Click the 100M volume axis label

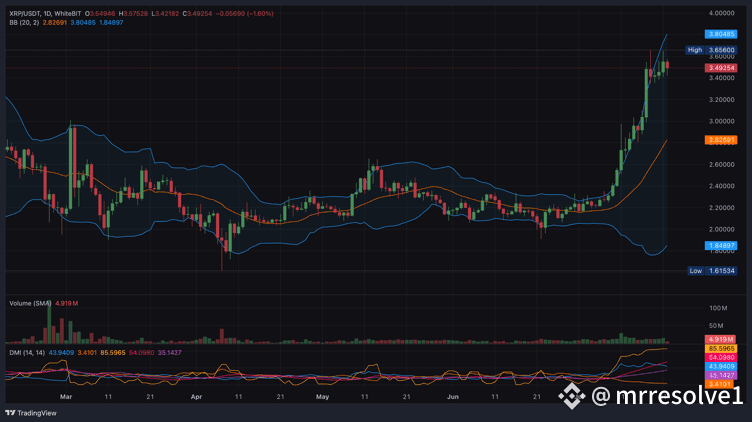pyautogui.click(x=718, y=308)
